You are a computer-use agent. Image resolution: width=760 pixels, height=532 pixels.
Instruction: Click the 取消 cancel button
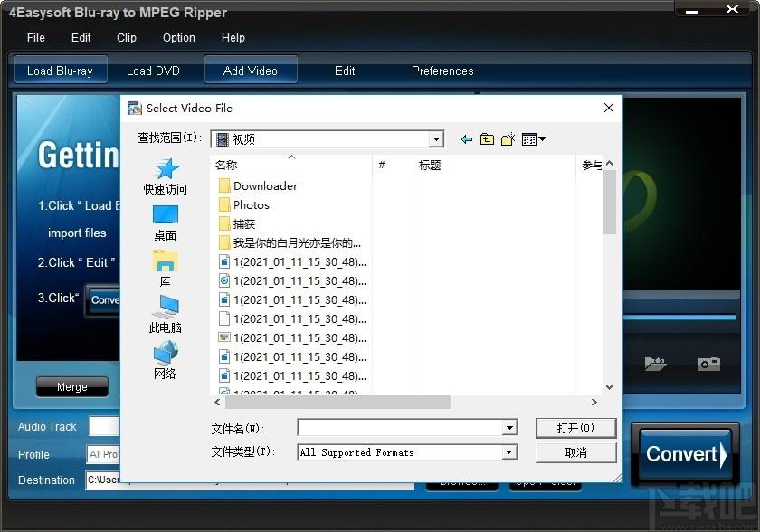pos(575,452)
